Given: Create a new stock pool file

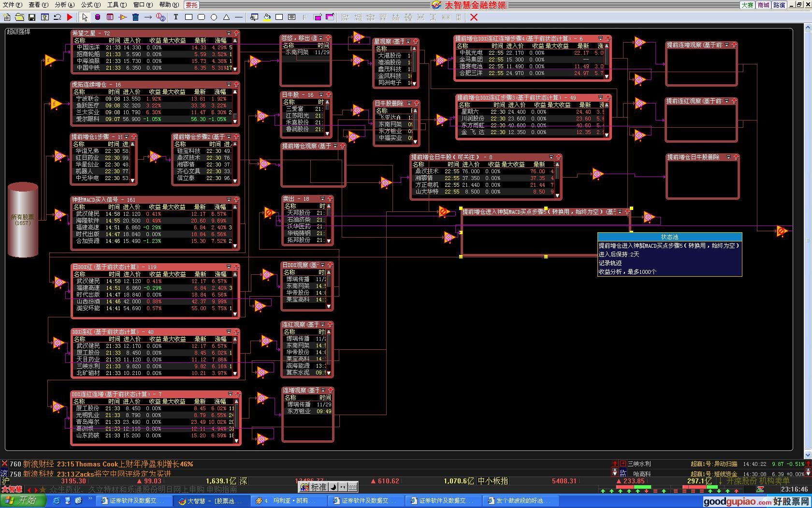Looking at the screenshot, I should pos(7,17).
